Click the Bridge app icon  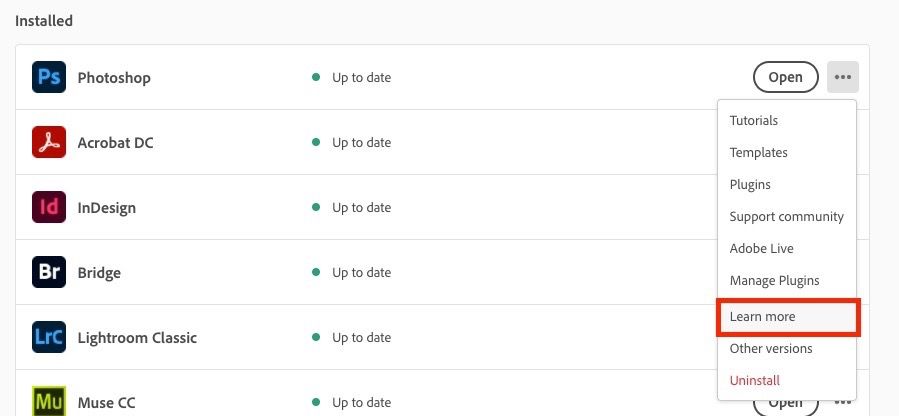(x=49, y=272)
